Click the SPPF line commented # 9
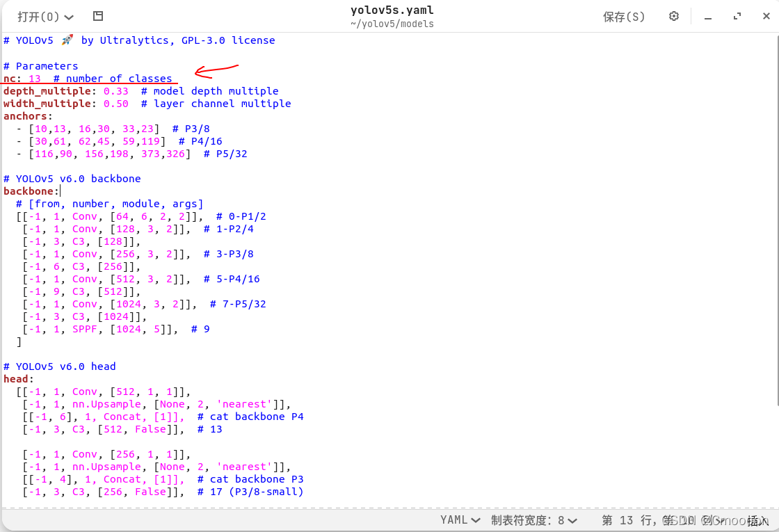779x532 pixels. [x=116, y=329]
